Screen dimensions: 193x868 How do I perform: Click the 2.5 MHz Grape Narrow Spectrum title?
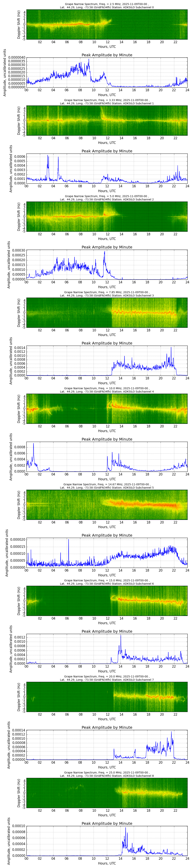pyautogui.click(x=107, y=6)
